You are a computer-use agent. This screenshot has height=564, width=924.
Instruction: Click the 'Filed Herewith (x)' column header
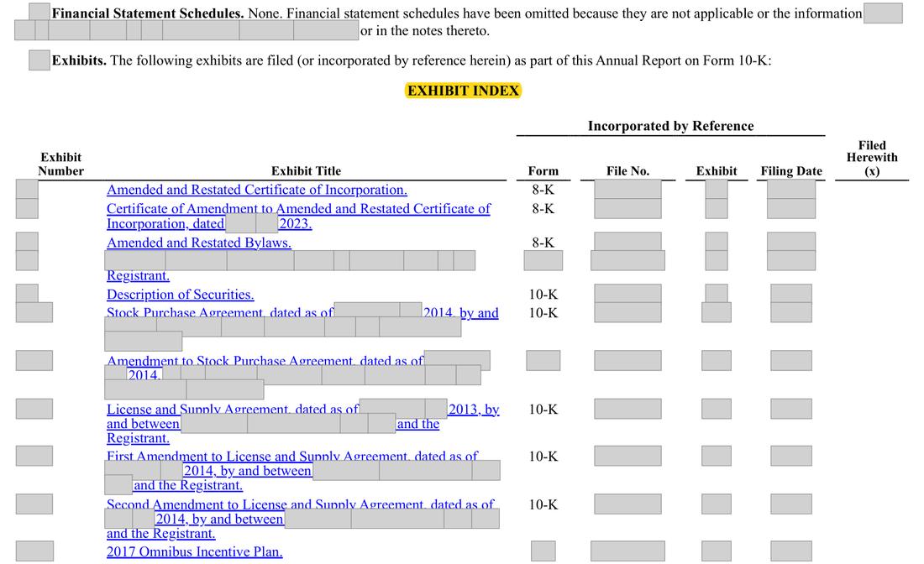pos(872,158)
